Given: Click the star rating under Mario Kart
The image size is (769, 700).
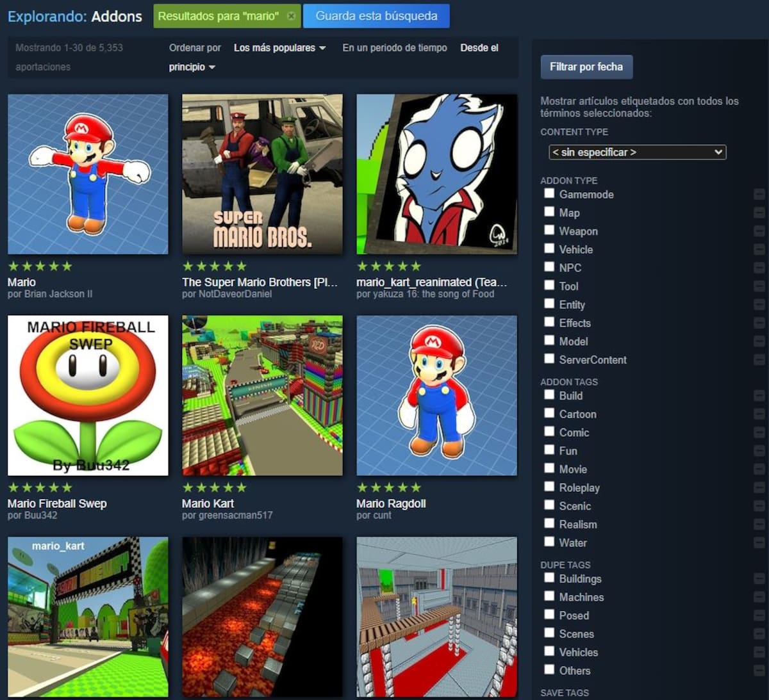Looking at the screenshot, I should (214, 487).
